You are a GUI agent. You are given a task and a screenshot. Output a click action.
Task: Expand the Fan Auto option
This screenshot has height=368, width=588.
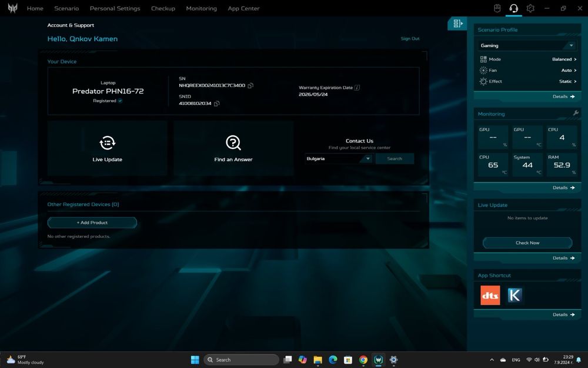click(x=569, y=70)
